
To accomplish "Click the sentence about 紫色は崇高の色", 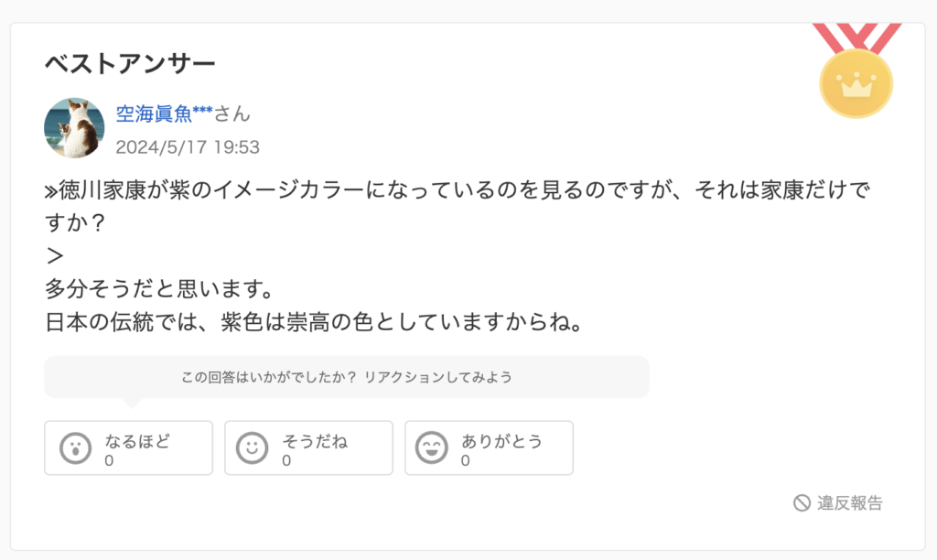I will point(314,322).
